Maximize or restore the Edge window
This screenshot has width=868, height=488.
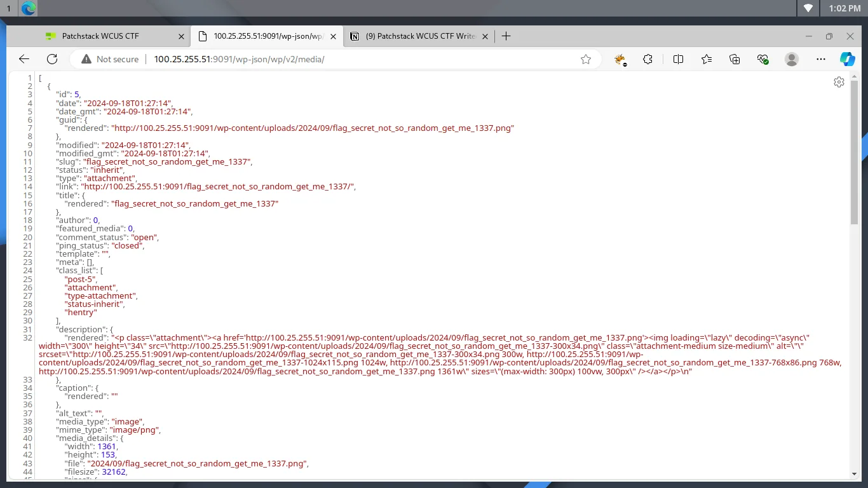pos(829,36)
